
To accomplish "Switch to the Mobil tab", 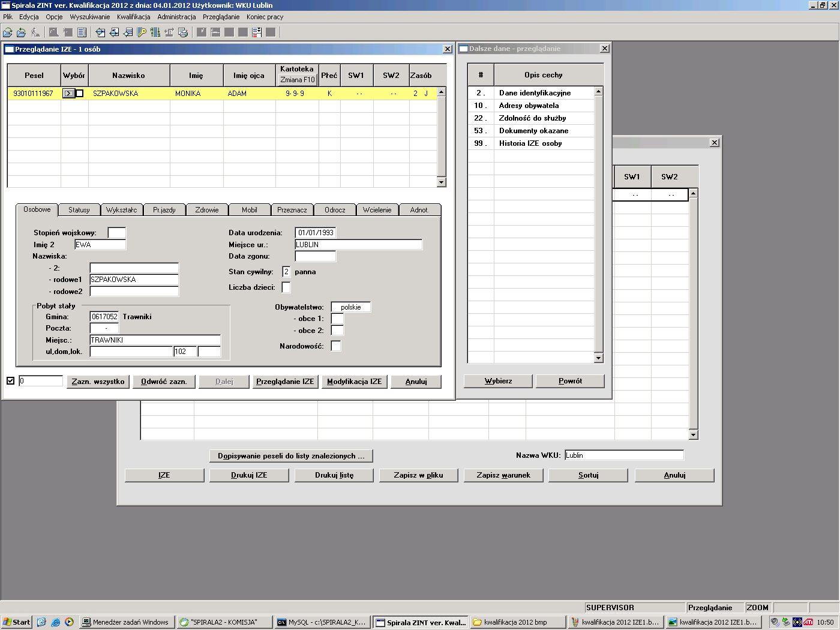I will pyautogui.click(x=250, y=210).
